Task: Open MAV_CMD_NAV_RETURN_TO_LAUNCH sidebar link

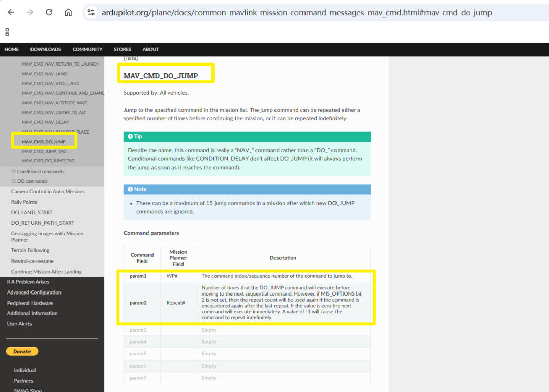Action: [60, 64]
